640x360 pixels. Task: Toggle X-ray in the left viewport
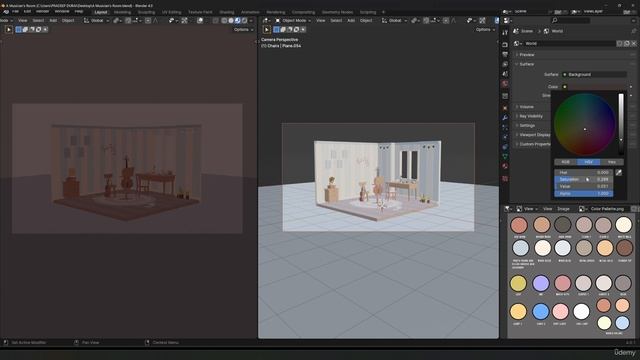(x=216, y=20)
